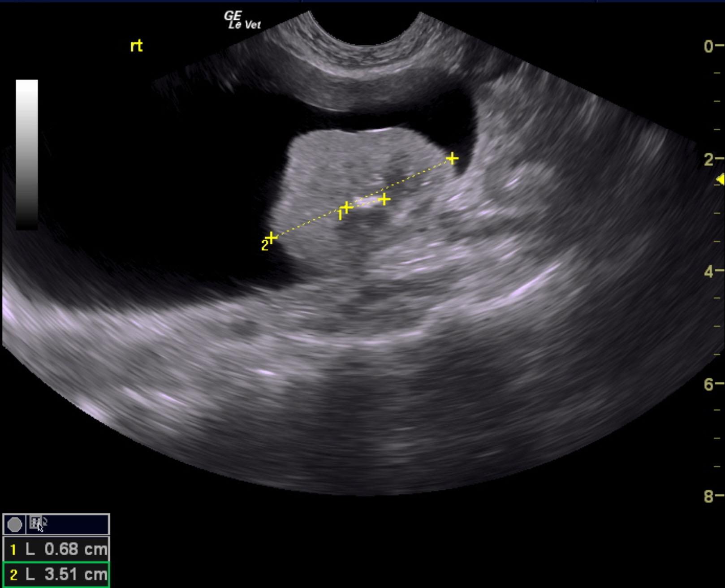Select measurement 1 result 0.68 cm
725x588 pixels.
pyautogui.click(x=56, y=549)
